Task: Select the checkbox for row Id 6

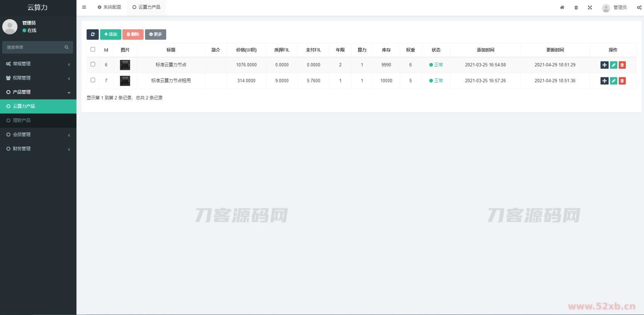Action: point(93,64)
